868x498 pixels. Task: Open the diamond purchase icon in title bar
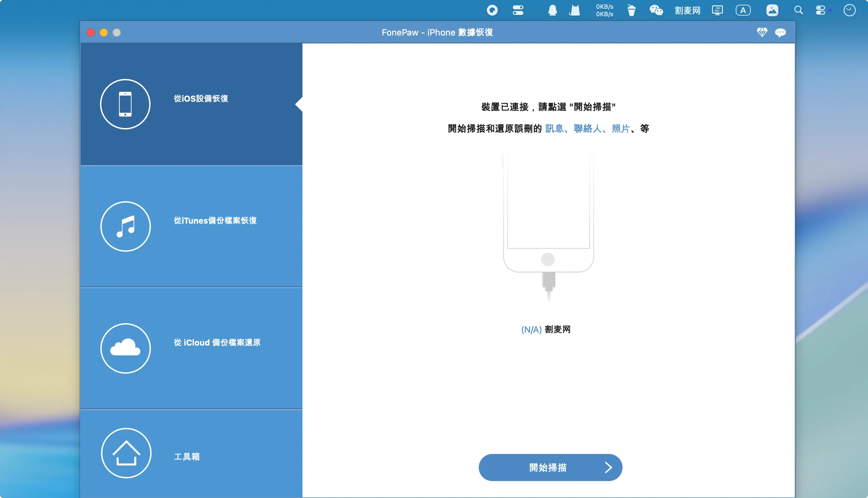762,33
